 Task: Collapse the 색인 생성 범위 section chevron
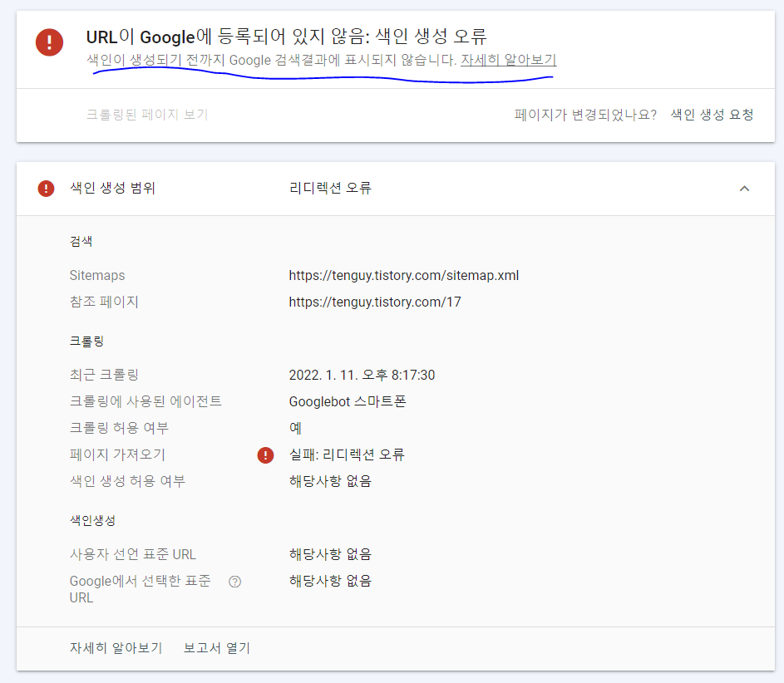point(744,189)
